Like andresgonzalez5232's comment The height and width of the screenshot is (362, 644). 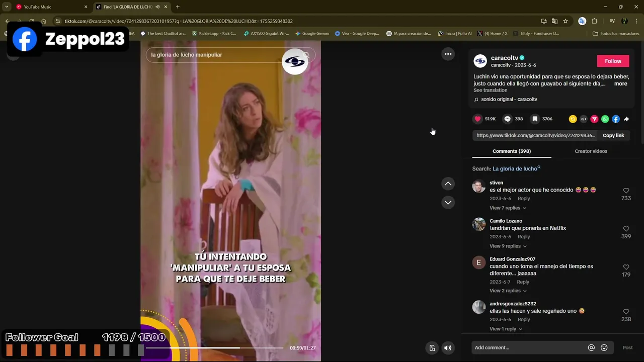(x=626, y=312)
